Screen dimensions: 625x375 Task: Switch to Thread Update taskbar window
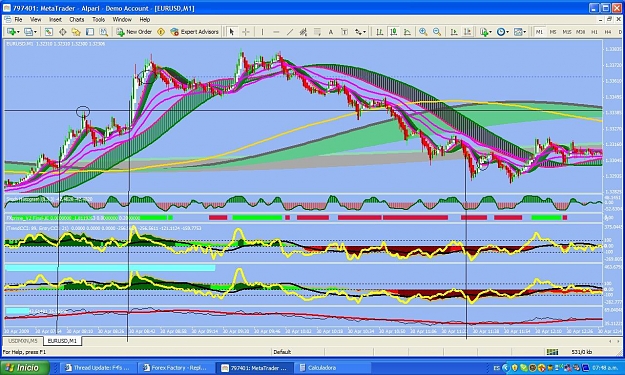(x=97, y=368)
